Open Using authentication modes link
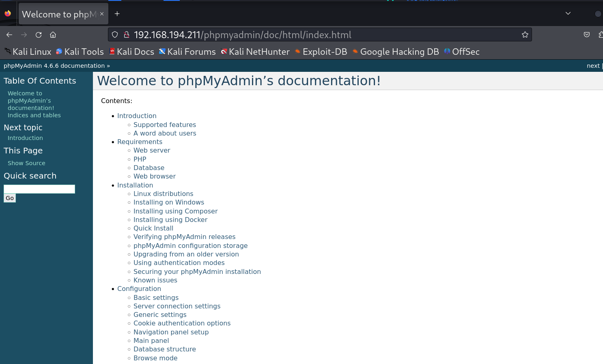The width and height of the screenshot is (603, 364). click(x=179, y=263)
